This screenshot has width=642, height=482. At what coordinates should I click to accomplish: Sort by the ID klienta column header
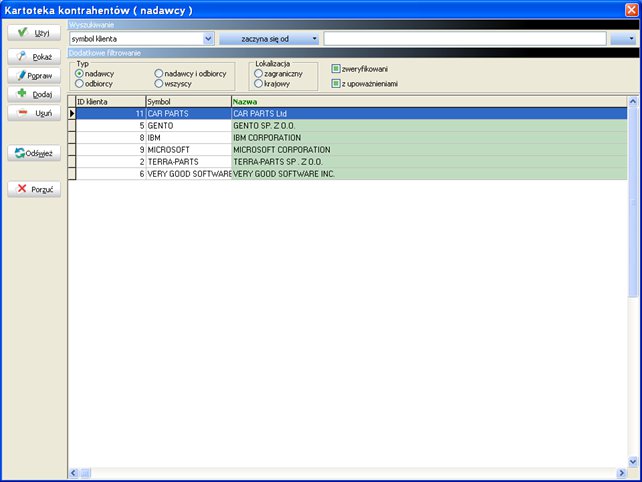(x=111, y=102)
